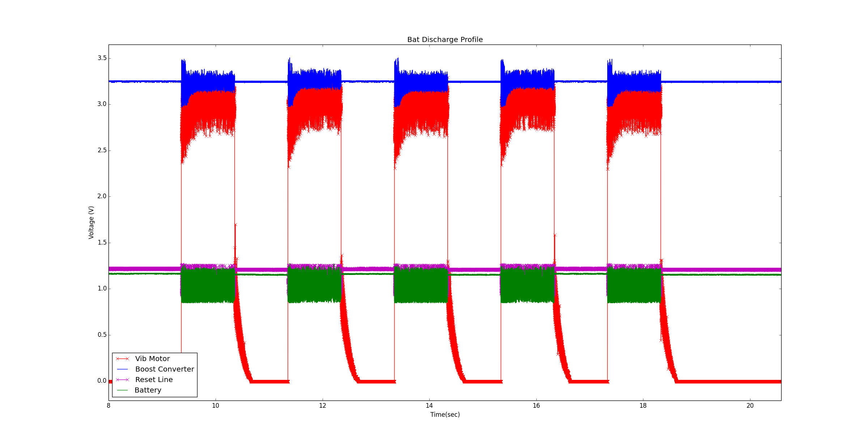Select the 'Boost Converter' legend label

[x=165, y=369]
